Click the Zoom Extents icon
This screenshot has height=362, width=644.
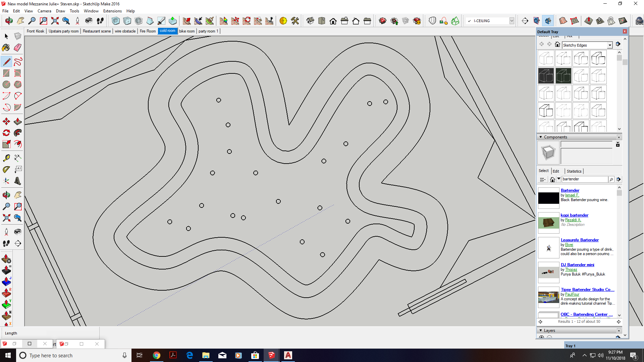click(x=55, y=21)
